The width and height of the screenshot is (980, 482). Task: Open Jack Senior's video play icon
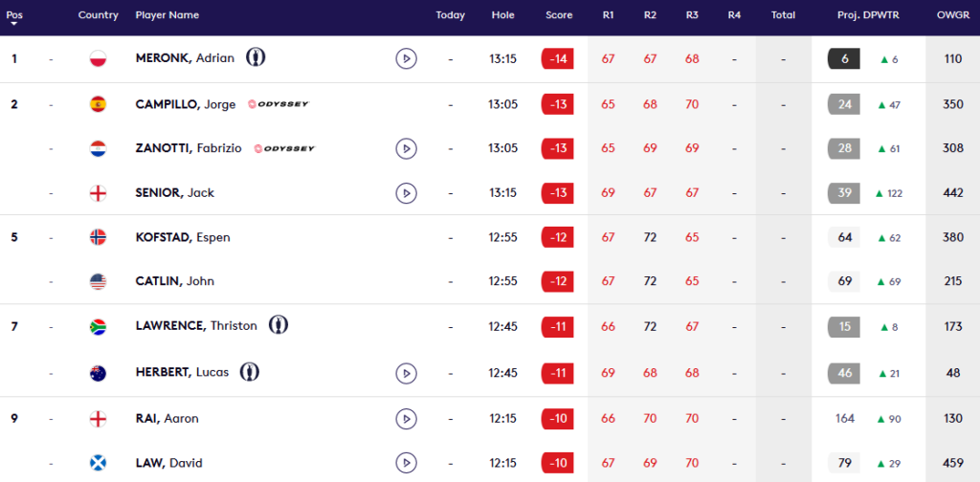[406, 193]
